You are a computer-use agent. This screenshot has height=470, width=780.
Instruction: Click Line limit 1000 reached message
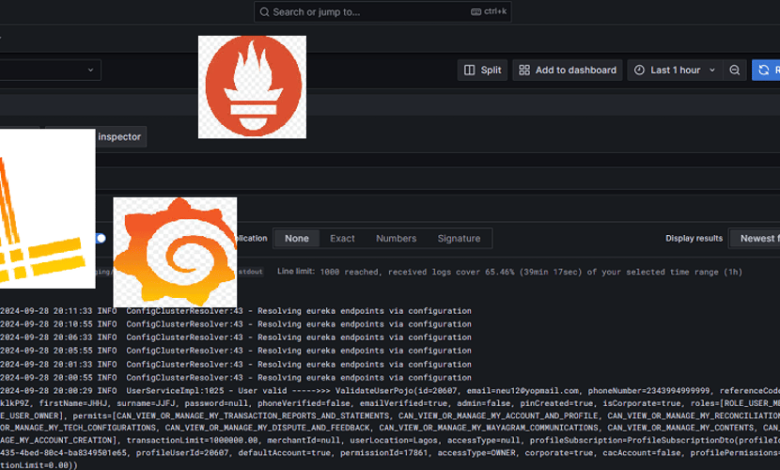509,272
